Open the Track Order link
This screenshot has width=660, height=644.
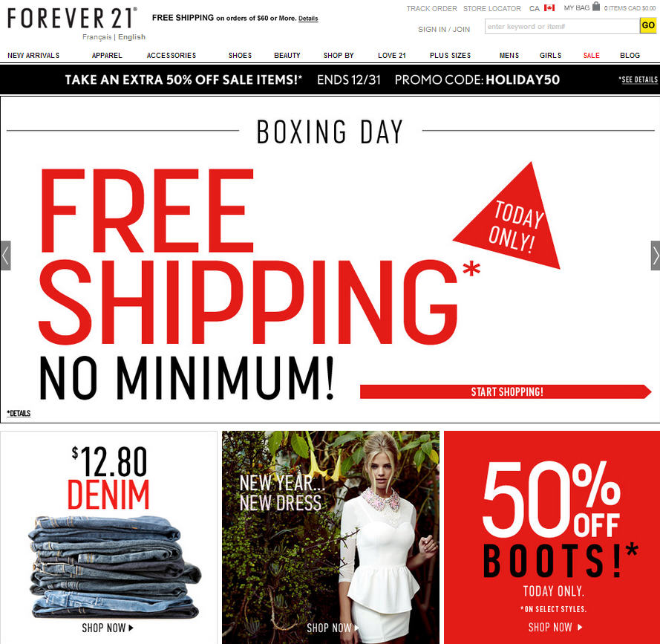[431, 8]
